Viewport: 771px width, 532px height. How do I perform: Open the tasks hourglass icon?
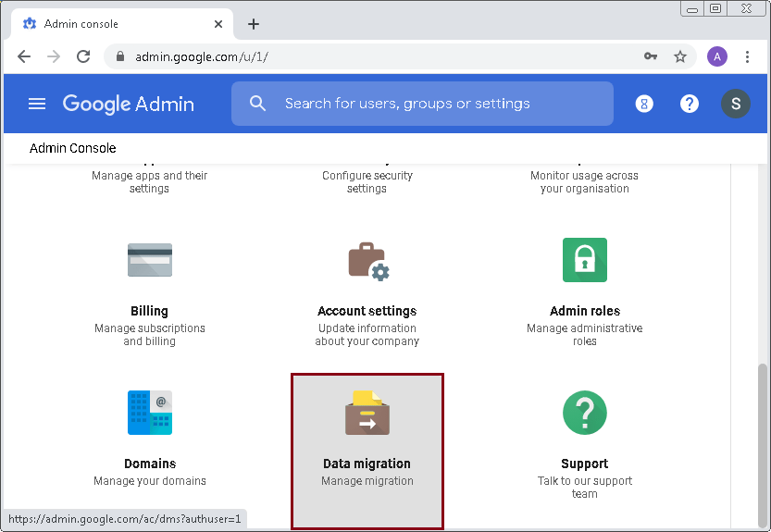coord(644,104)
